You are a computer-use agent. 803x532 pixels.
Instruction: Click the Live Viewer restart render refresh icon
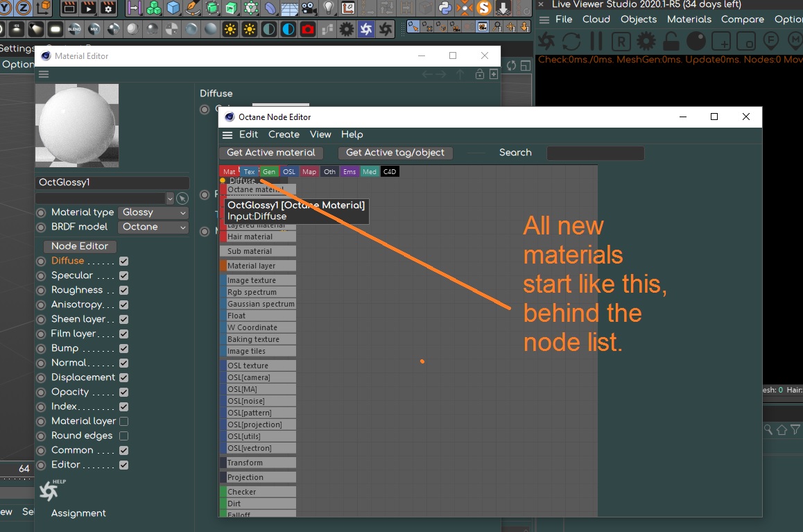tap(571, 41)
